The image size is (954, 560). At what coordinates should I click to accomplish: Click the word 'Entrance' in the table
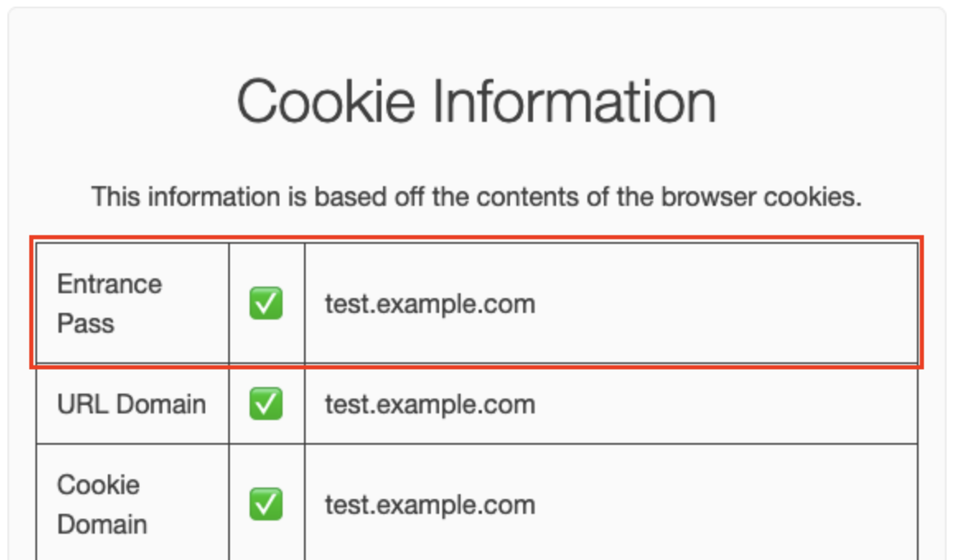click(x=110, y=284)
